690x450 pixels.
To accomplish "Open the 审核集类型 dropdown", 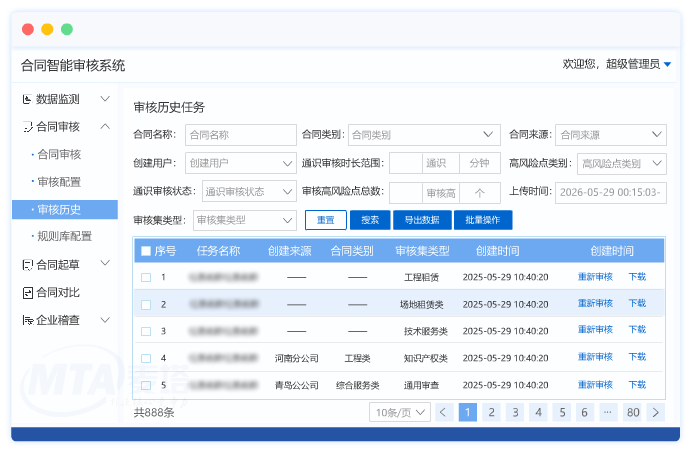I will [245, 220].
